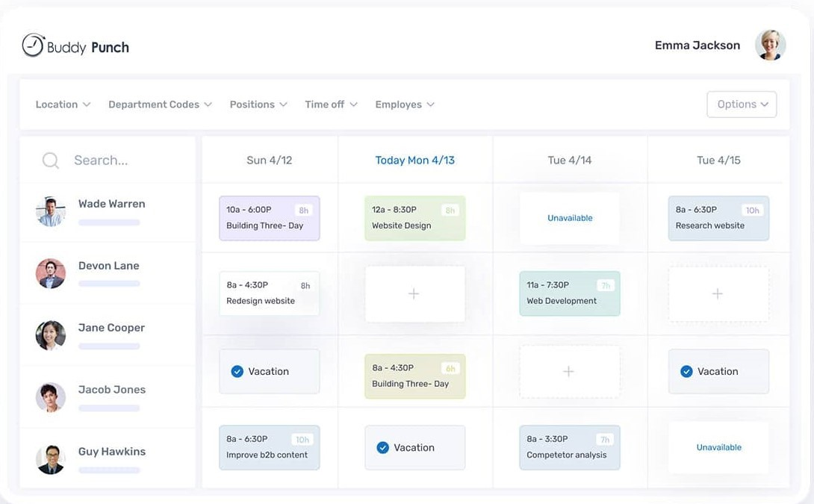The height and width of the screenshot is (504, 814).
Task: Open Emma Jackson's profile avatar
Action: point(770,45)
